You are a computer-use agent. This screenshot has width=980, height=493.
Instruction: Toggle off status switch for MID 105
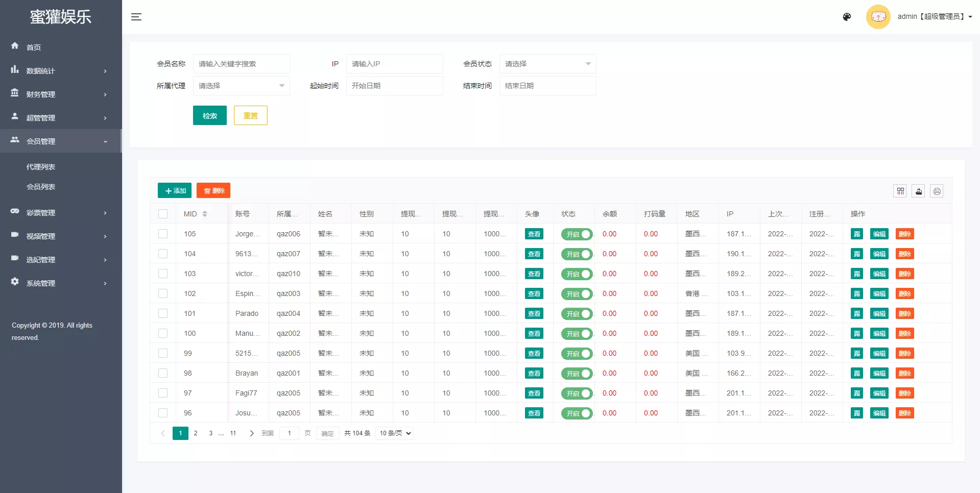(x=576, y=234)
